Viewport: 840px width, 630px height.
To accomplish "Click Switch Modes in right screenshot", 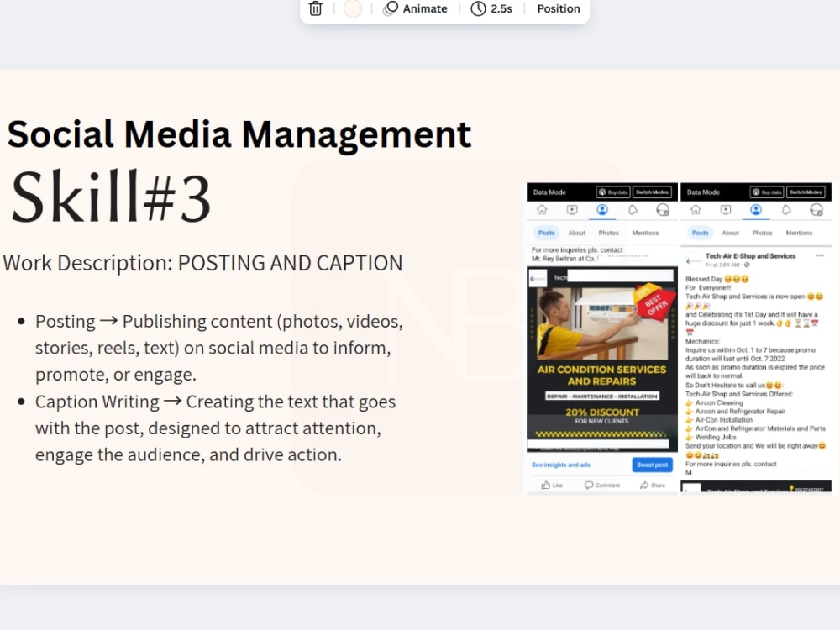I will click(x=806, y=192).
